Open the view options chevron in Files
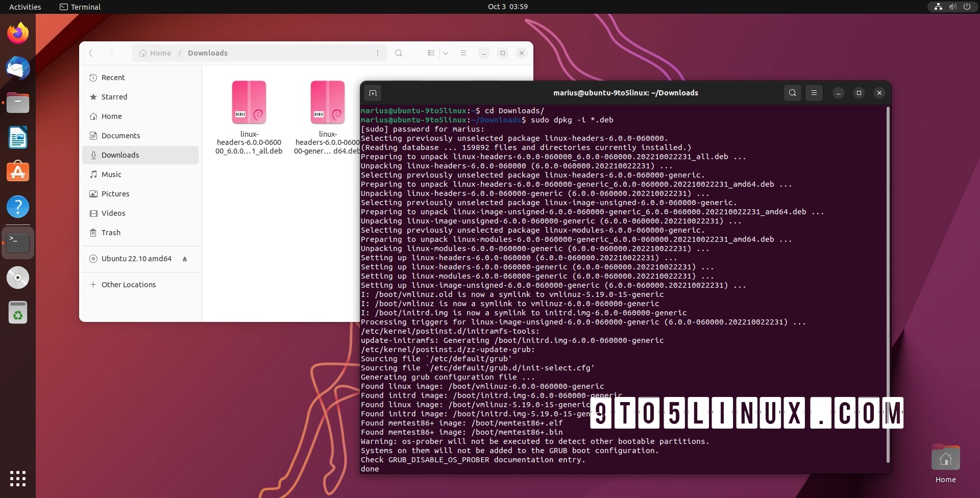Image resolution: width=980 pixels, height=498 pixels. (x=446, y=53)
